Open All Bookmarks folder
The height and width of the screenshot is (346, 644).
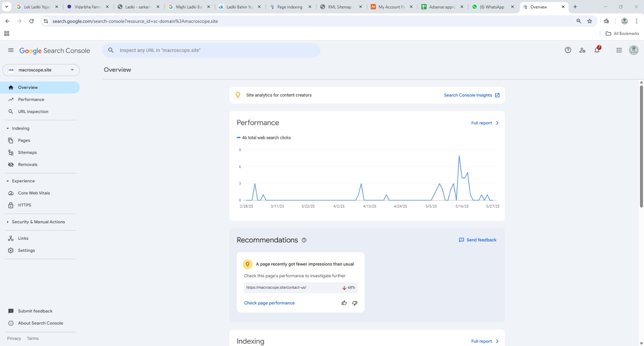click(x=622, y=33)
